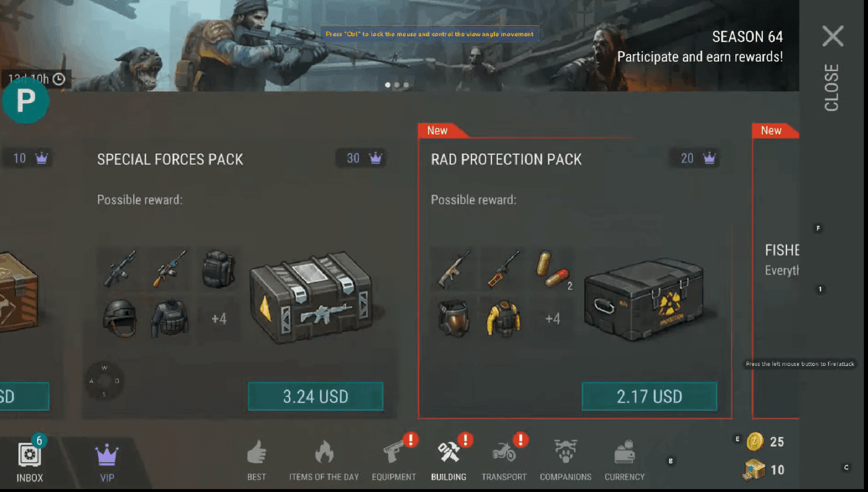Open the Building tools category
Viewport: 868px width, 492px height.
[x=449, y=452]
